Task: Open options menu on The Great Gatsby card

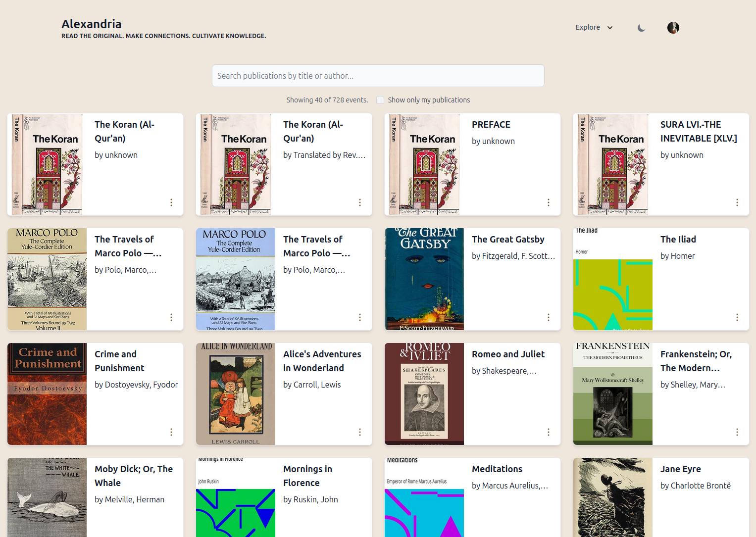Action: pyautogui.click(x=548, y=317)
